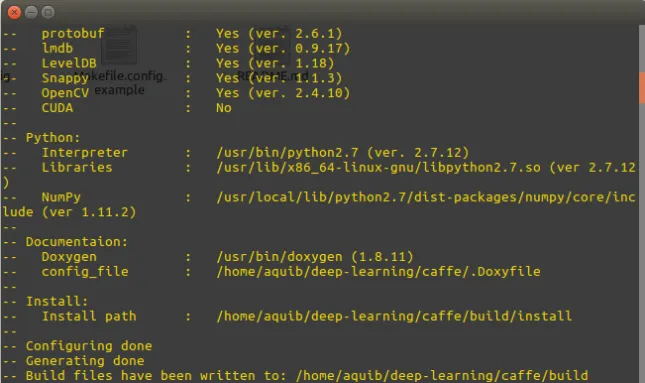Select the 'lmdb' label
The image size is (645, 383).
tap(57, 48)
